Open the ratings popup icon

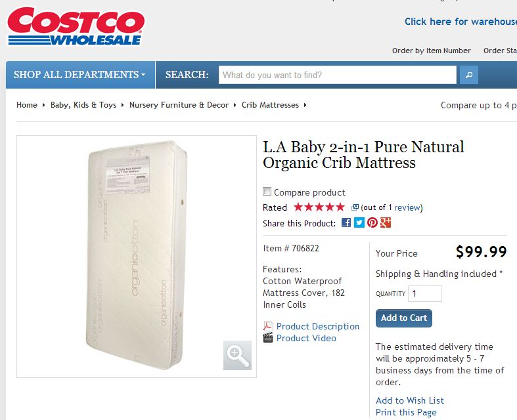355,207
